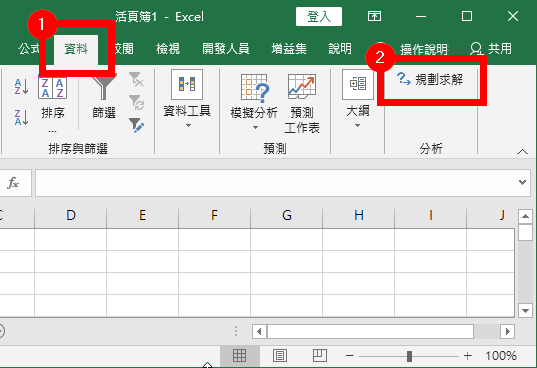Click into the formula bar input
This screenshot has width=537, height=368.
click(276, 183)
